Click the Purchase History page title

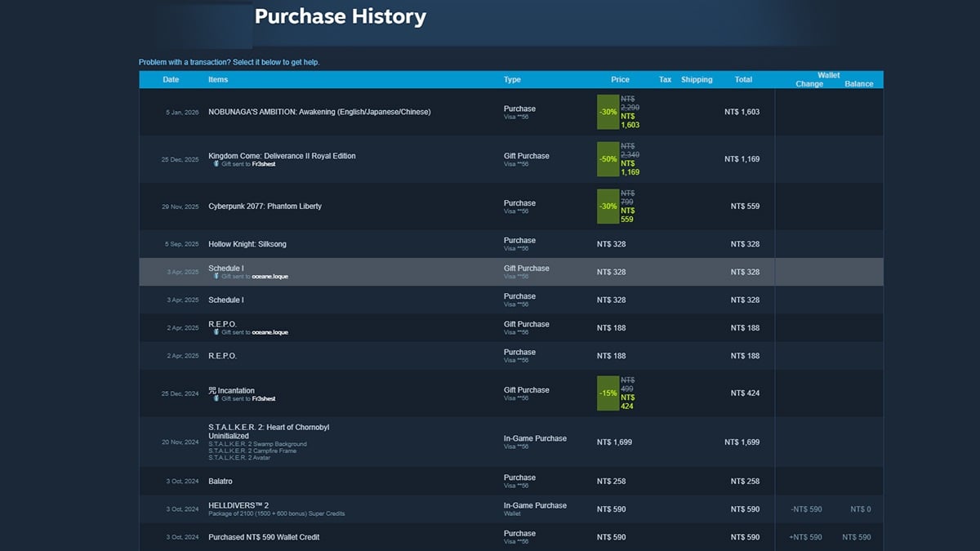tap(341, 16)
